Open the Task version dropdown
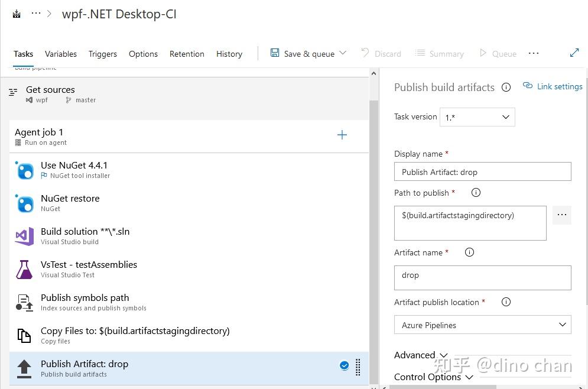 pos(477,117)
